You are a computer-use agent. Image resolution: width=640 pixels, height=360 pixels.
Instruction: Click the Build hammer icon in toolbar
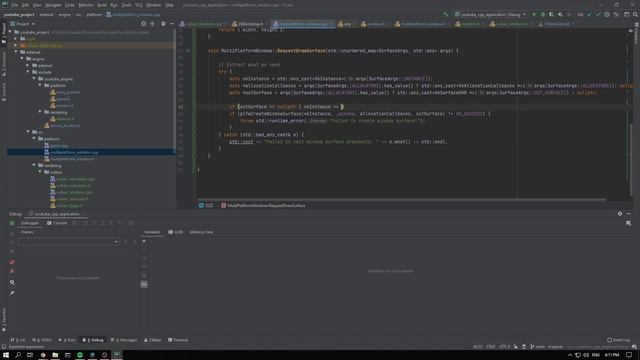(x=446, y=14)
